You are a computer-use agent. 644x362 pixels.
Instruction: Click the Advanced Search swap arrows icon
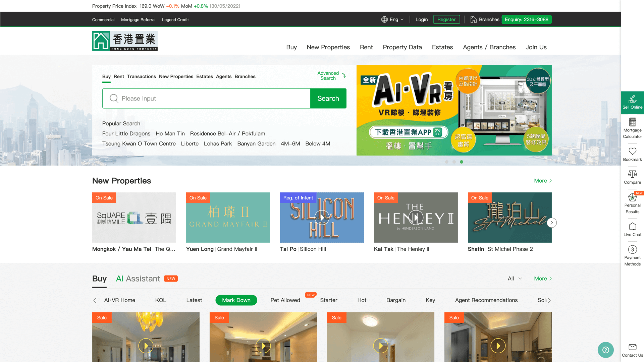tap(344, 75)
